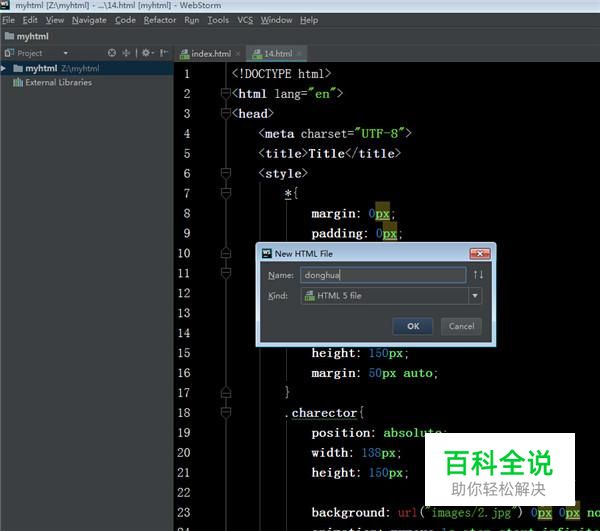Open the Refactor menu
Viewport: 600px width, 531px height.
coord(160,20)
